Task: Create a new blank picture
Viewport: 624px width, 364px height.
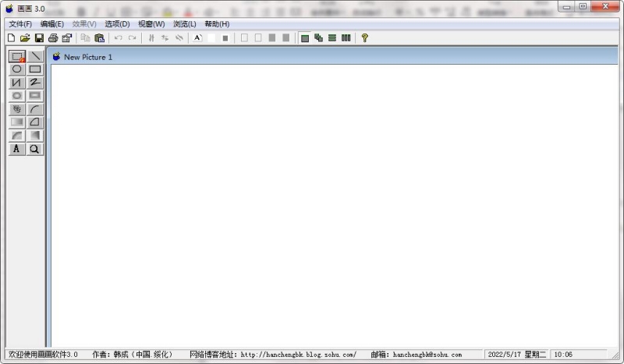Action: point(11,37)
